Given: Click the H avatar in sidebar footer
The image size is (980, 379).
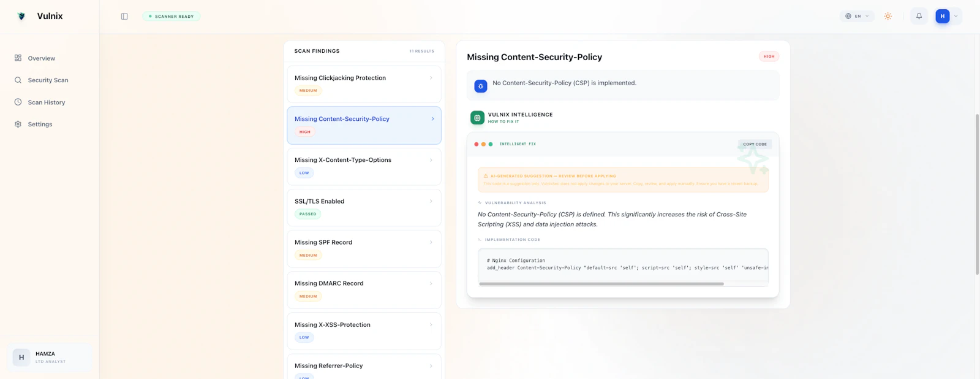Looking at the screenshot, I should click(x=21, y=358).
